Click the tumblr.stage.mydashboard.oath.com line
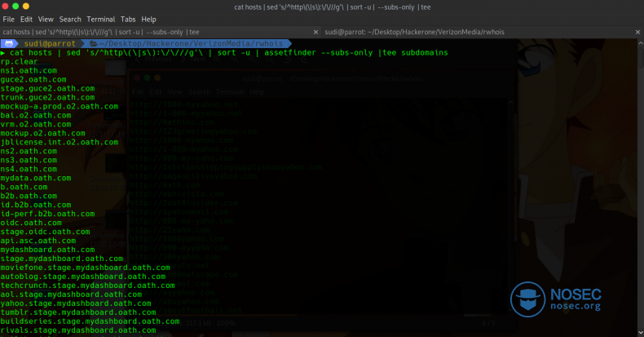The height and width of the screenshot is (337, 644). (78, 313)
